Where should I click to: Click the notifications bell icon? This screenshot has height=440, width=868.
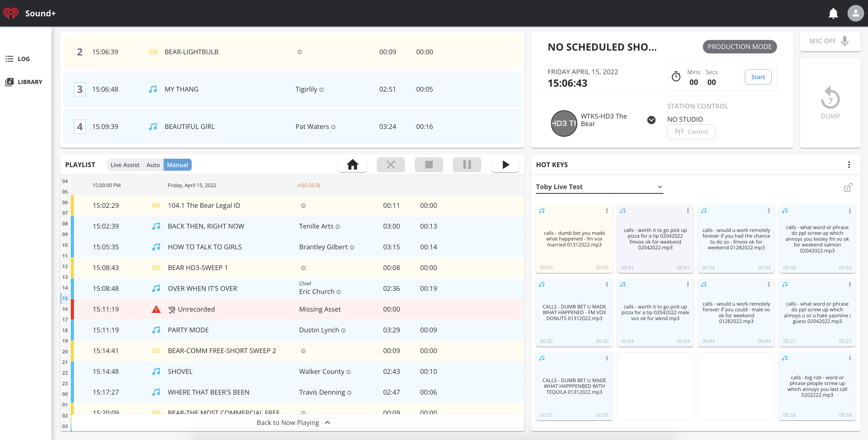click(x=833, y=13)
